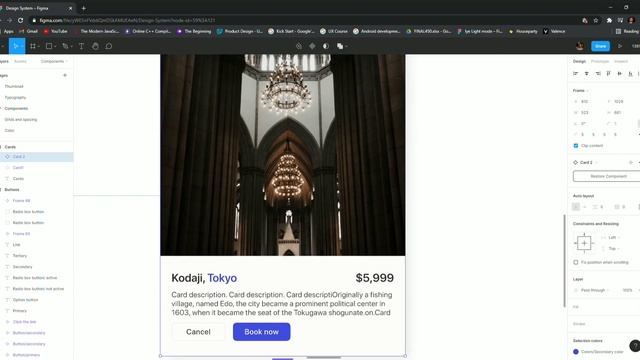Click the user avatar in Figma toolbar
640x360 pixels.
(x=580, y=46)
